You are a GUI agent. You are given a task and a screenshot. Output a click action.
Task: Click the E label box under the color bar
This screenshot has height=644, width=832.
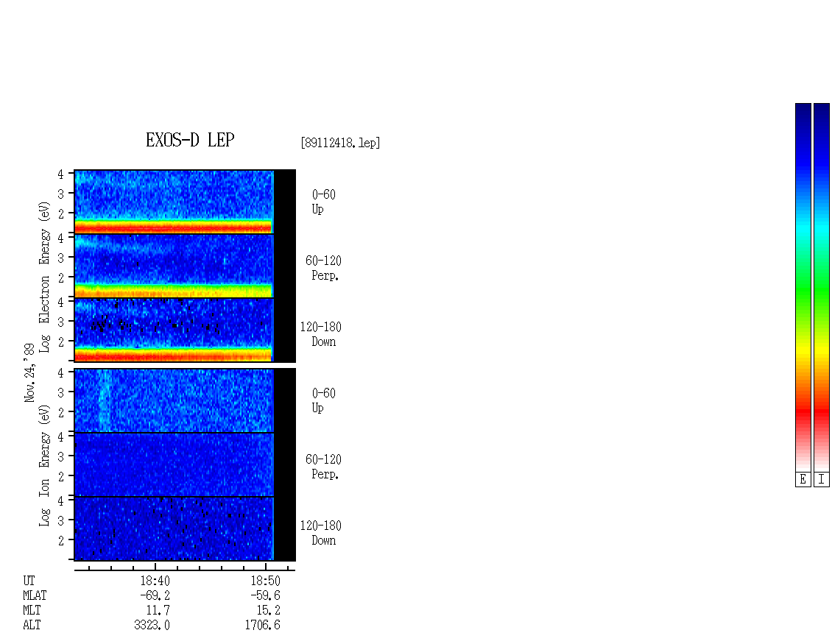point(803,480)
